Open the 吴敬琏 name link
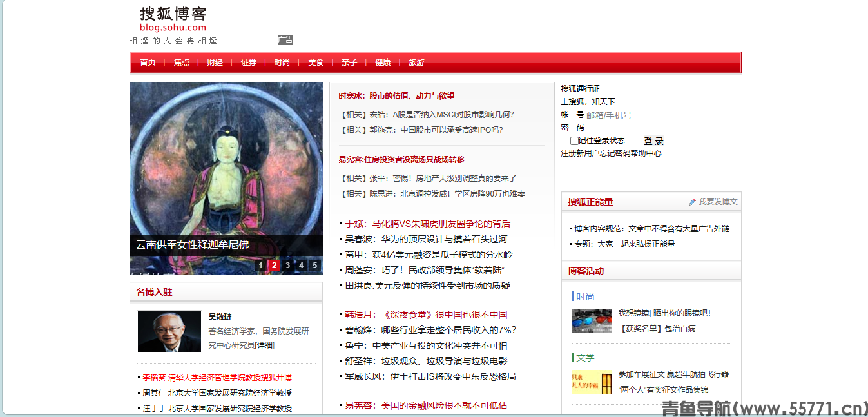The image size is (868, 417). point(220,316)
